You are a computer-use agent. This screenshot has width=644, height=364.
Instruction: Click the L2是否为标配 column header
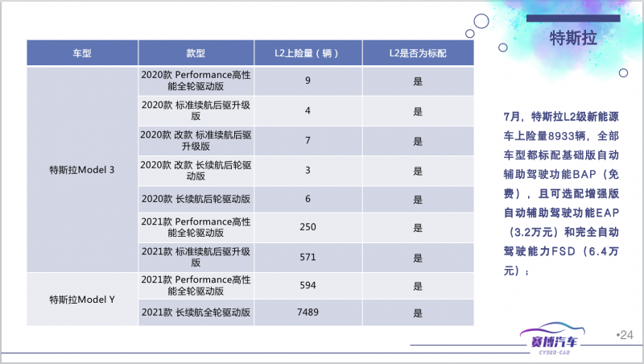[x=418, y=53]
